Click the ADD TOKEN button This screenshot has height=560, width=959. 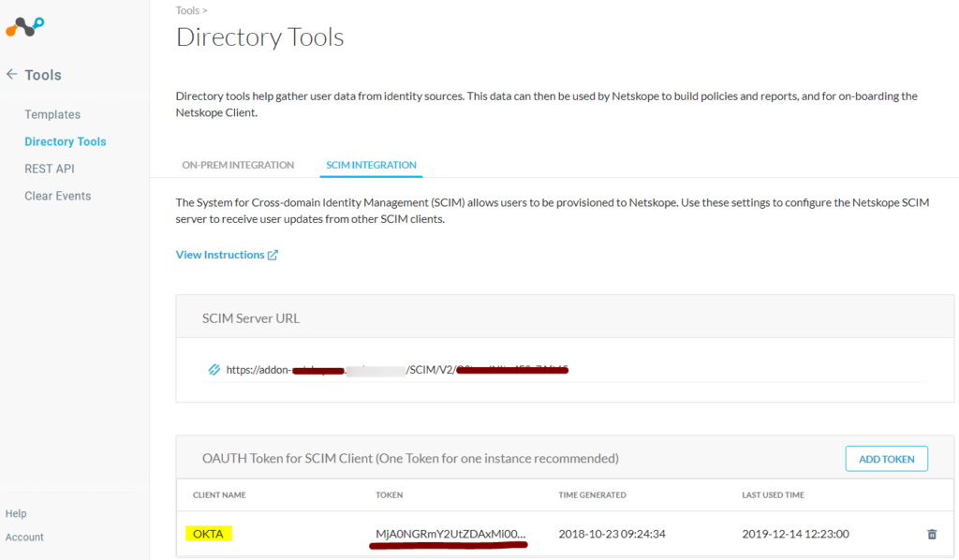click(x=886, y=458)
